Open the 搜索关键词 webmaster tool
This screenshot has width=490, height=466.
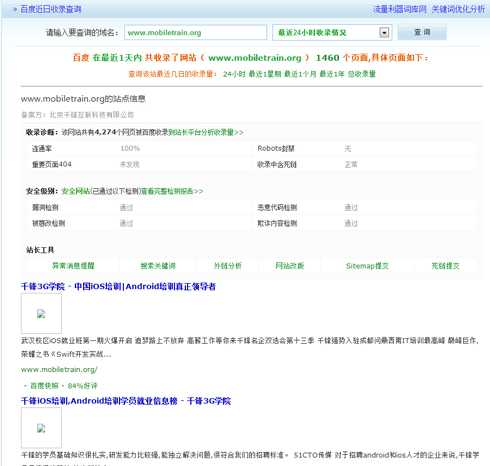(158, 266)
